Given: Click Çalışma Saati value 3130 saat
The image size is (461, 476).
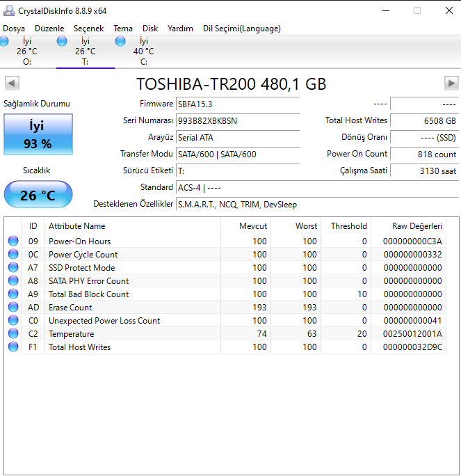Looking at the screenshot, I should click(424, 171).
